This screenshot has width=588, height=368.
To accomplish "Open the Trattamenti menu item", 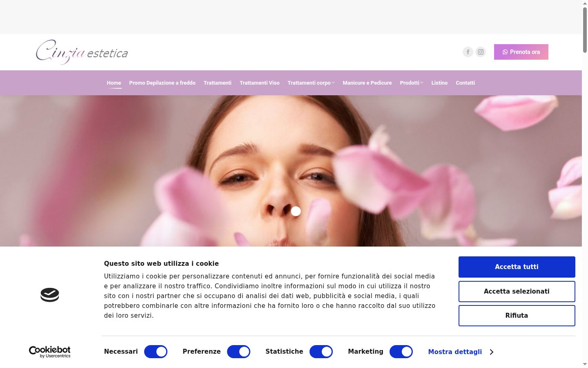I will pos(218,83).
